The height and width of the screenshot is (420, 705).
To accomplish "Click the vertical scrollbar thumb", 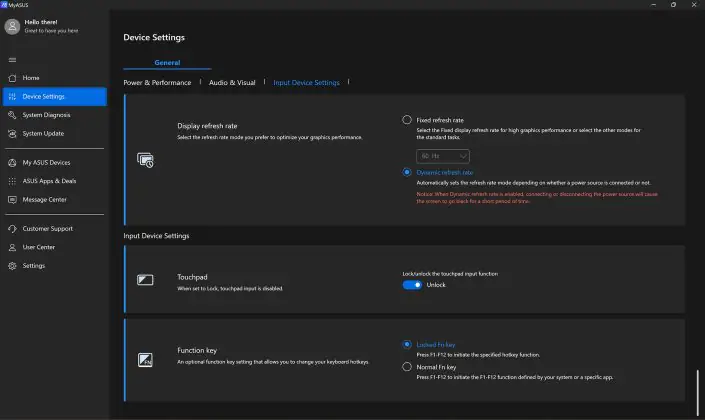I will 697,393.
